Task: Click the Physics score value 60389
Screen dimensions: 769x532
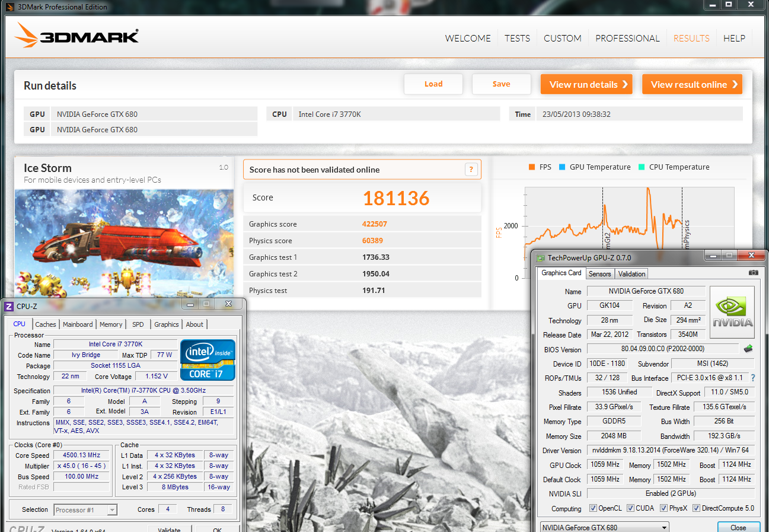Action: click(373, 241)
